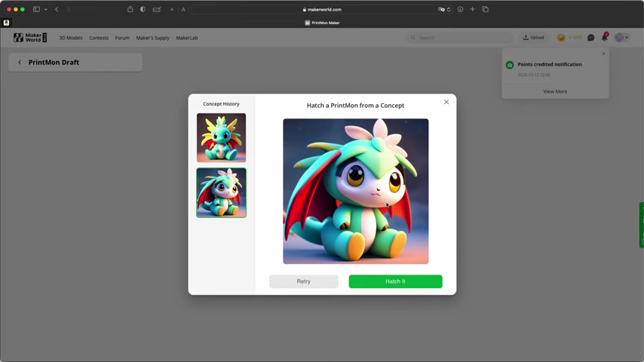The width and height of the screenshot is (644, 362).
Task: Click the search magnifier icon
Action: click(x=412, y=38)
